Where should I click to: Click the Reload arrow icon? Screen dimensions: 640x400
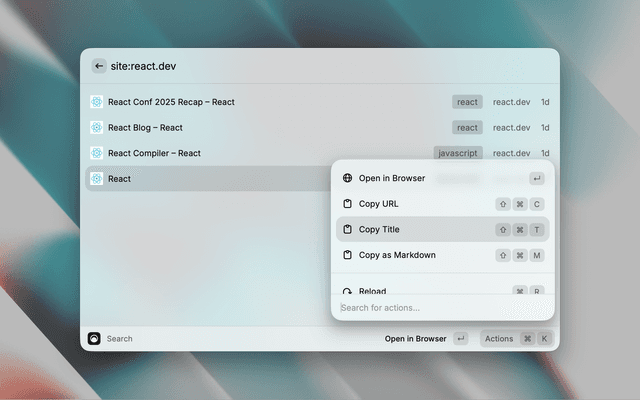[x=347, y=291]
